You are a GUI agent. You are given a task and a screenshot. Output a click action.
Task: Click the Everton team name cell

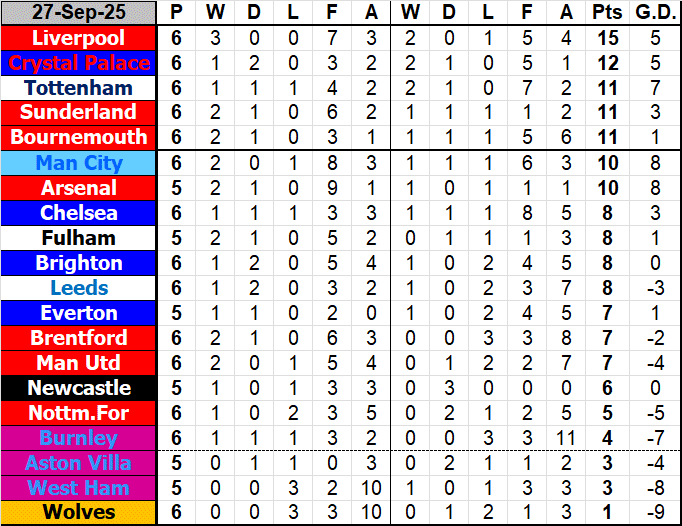pos(79,313)
